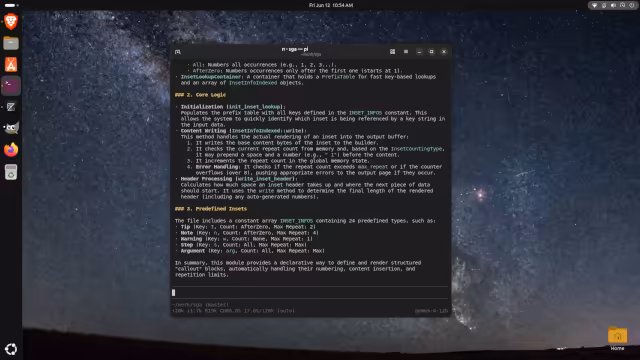Click the model name at status bar right
The image size is (640, 360).
point(431,311)
